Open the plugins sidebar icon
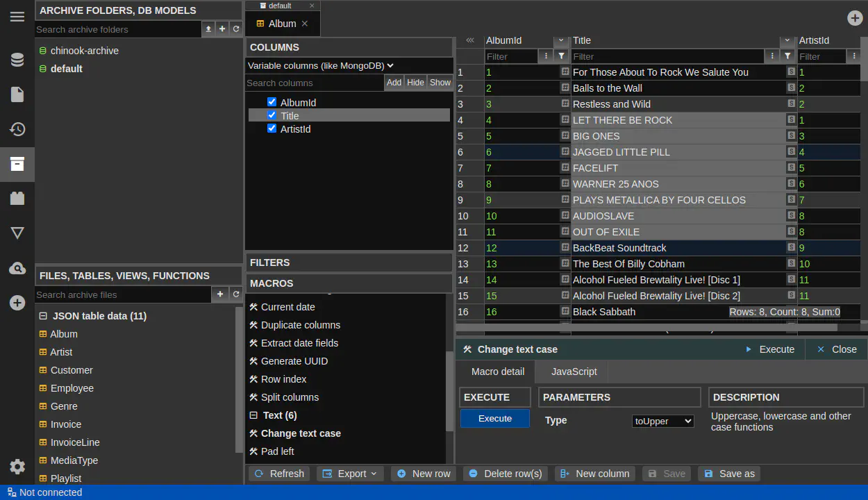 [17, 199]
